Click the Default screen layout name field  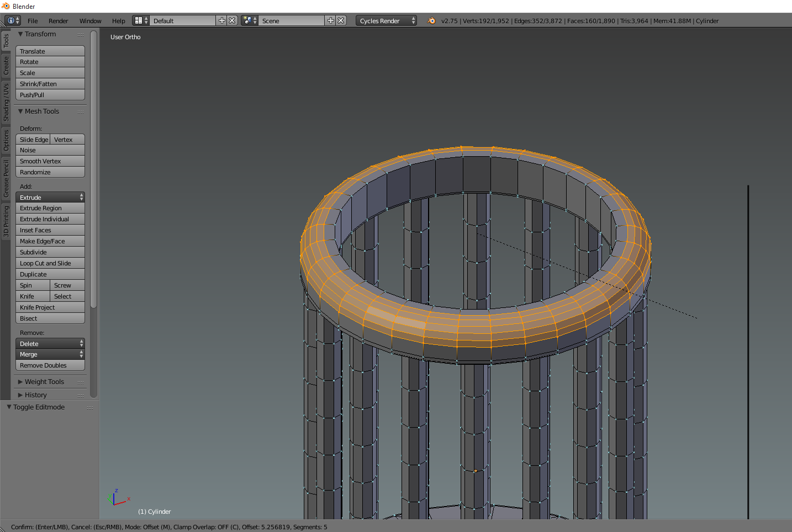pyautogui.click(x=183, y=20)
